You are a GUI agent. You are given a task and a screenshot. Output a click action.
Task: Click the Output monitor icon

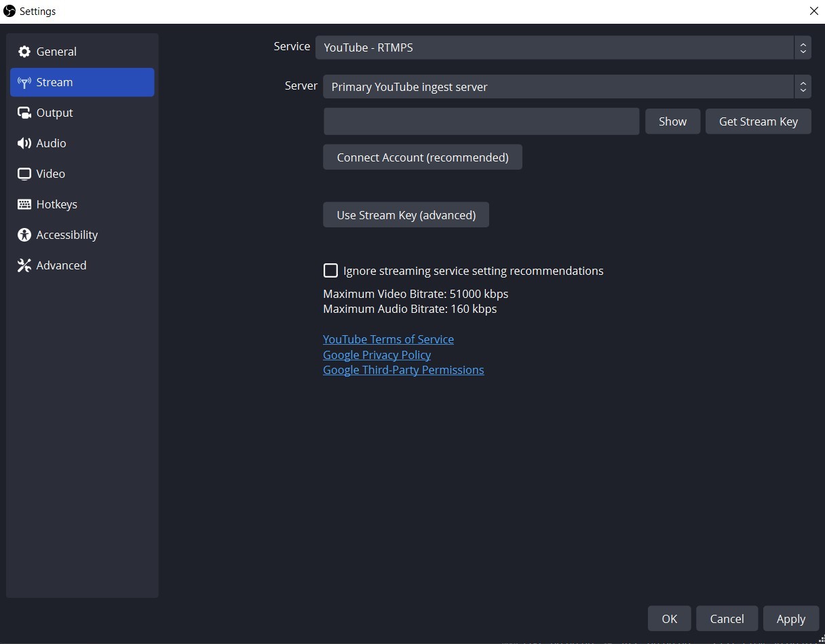[x=24, y=113]
